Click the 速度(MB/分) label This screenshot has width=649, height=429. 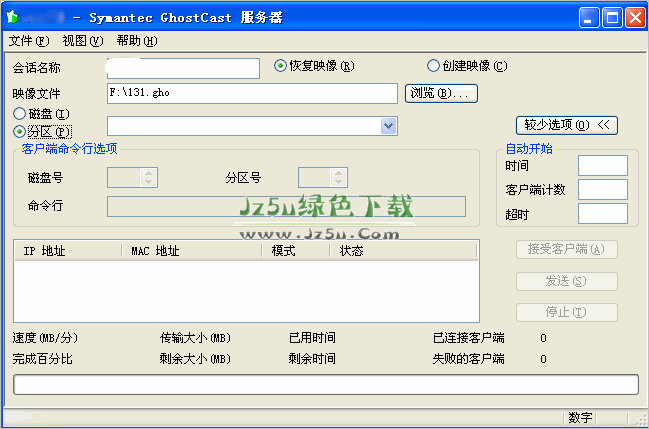coord(45,338)
